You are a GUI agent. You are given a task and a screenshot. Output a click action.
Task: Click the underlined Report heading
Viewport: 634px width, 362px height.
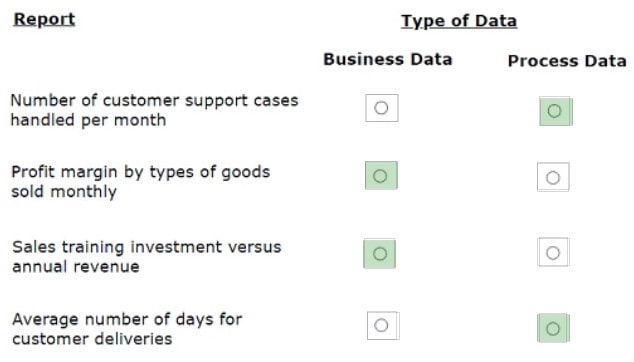(x=44, y=20)
